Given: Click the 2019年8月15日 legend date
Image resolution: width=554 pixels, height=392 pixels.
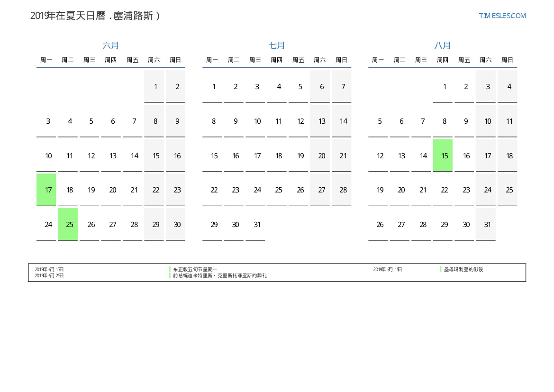Looking at the screenshot, I should click(387, 269).
